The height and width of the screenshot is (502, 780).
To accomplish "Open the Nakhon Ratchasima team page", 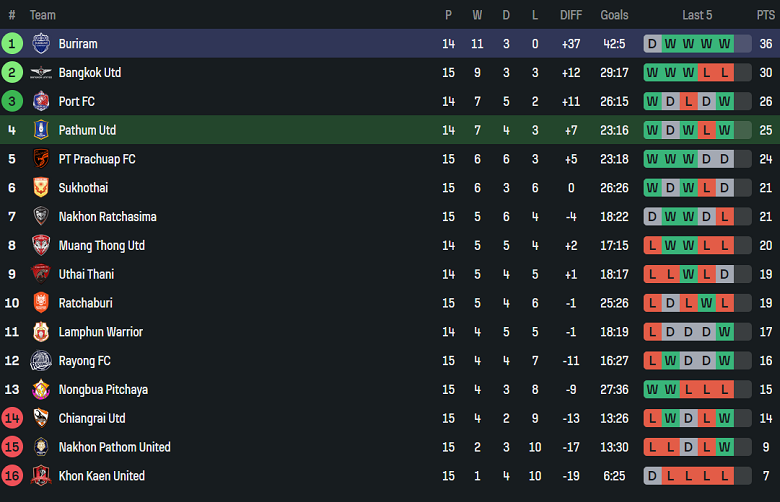I will pos(107,217).
